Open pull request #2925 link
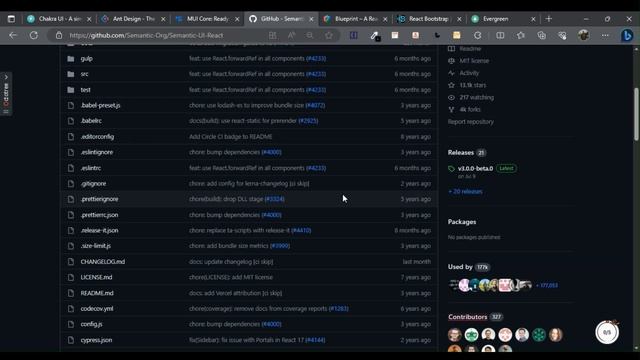Screen dimensions: 640x360 [308, 121]
